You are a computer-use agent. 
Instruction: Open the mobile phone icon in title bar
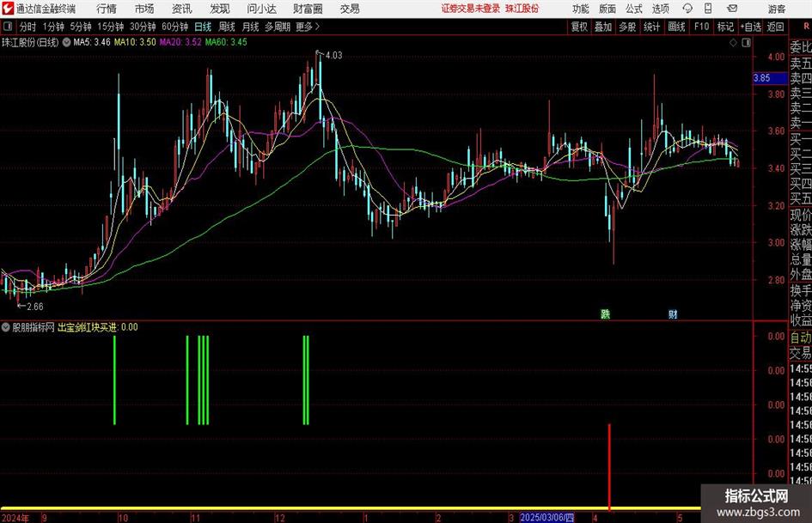point(708,9)
